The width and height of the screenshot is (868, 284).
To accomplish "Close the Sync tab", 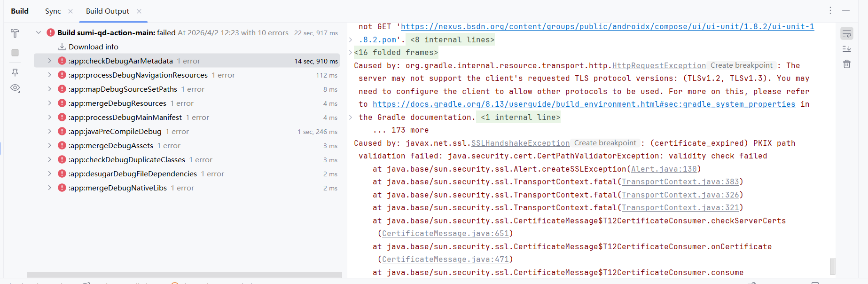I will click(70, 11).
